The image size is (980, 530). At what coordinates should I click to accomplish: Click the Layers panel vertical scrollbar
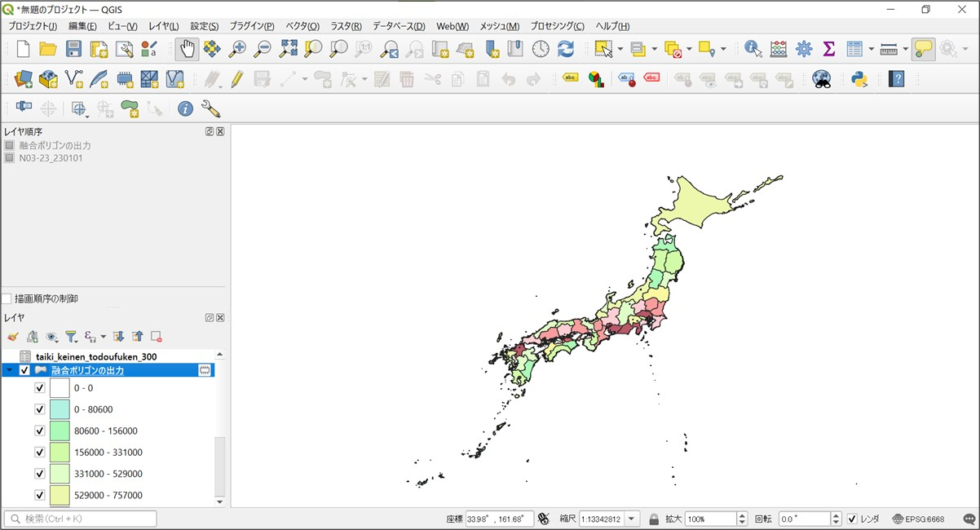click(219, 466)
